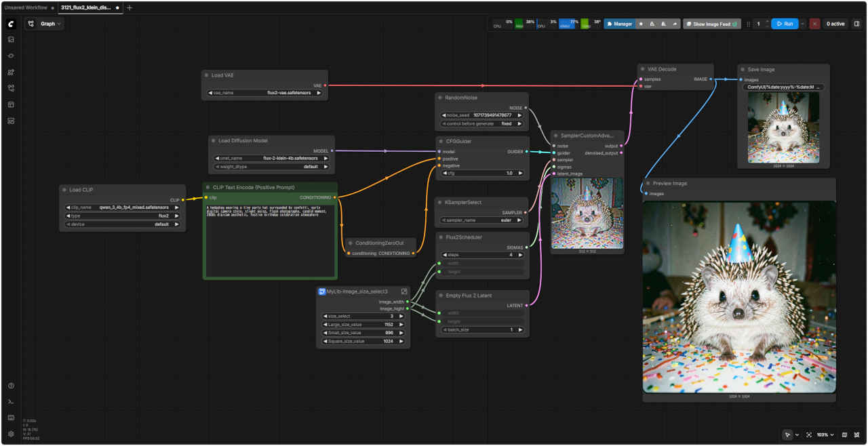868x446 pixels.
Task: Add a new workflow tab
Action: 130,7
